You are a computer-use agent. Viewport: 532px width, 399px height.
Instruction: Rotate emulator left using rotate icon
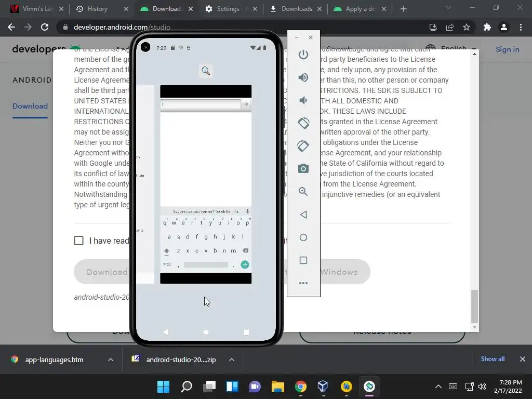(303, 123)
